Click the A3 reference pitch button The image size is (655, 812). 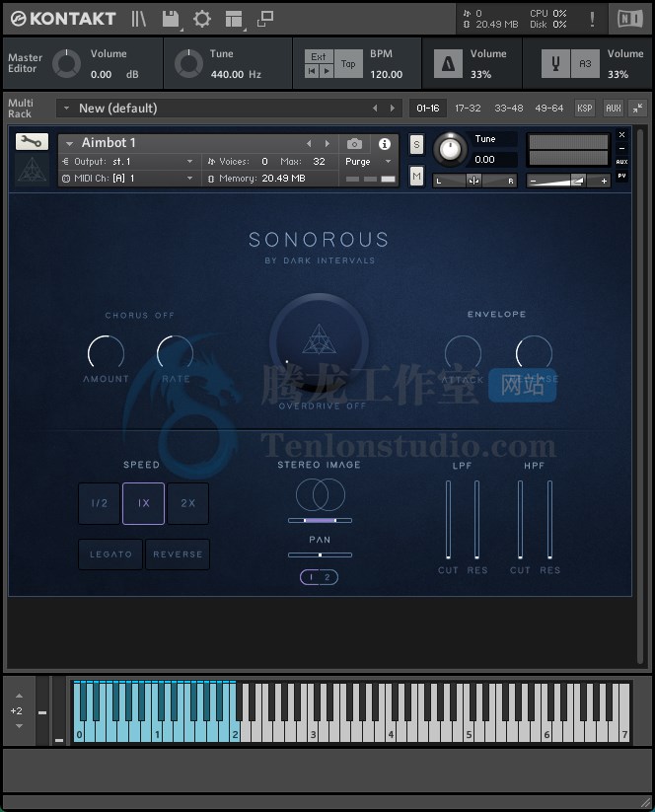tap(585, 64)
